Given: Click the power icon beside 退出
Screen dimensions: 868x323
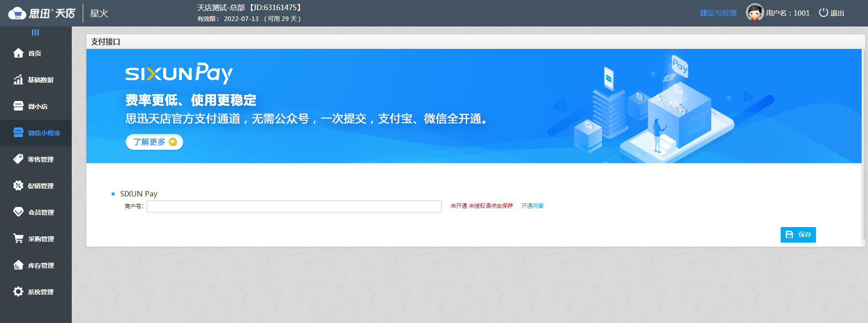Looking at the screenshot, I should pos(823,12).
